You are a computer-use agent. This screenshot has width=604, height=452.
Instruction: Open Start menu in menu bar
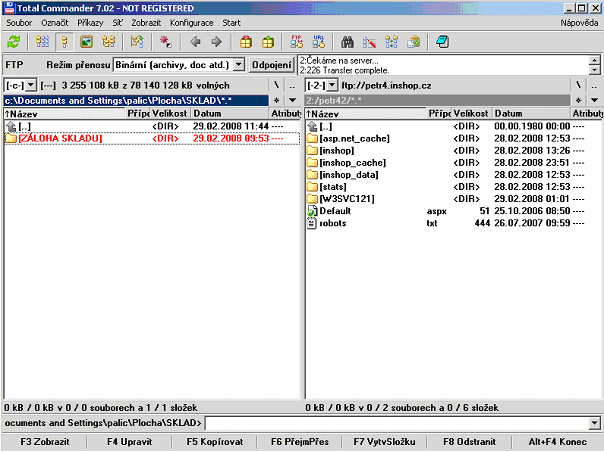click(x=231, y=23)
